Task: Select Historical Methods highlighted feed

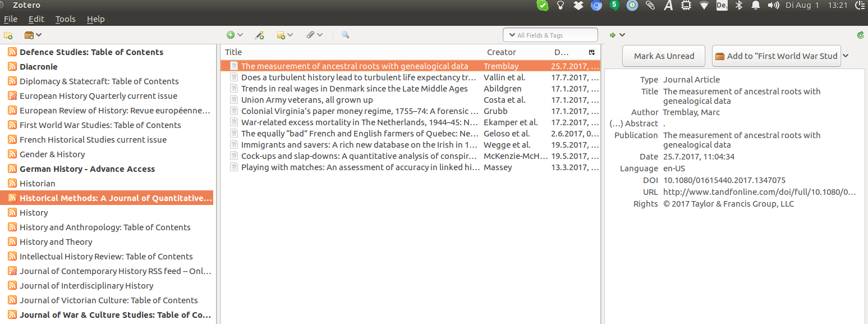Action: 107,198
